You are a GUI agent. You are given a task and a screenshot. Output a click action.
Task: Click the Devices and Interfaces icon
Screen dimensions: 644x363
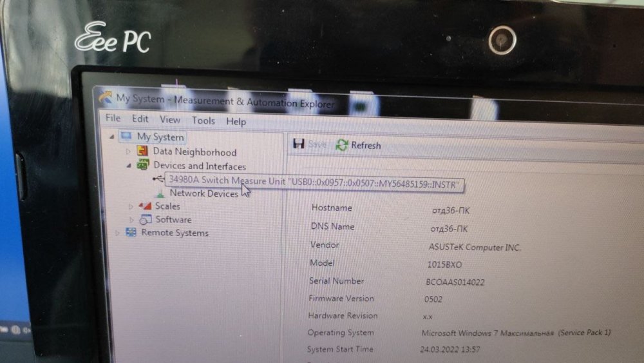(142, 165)
